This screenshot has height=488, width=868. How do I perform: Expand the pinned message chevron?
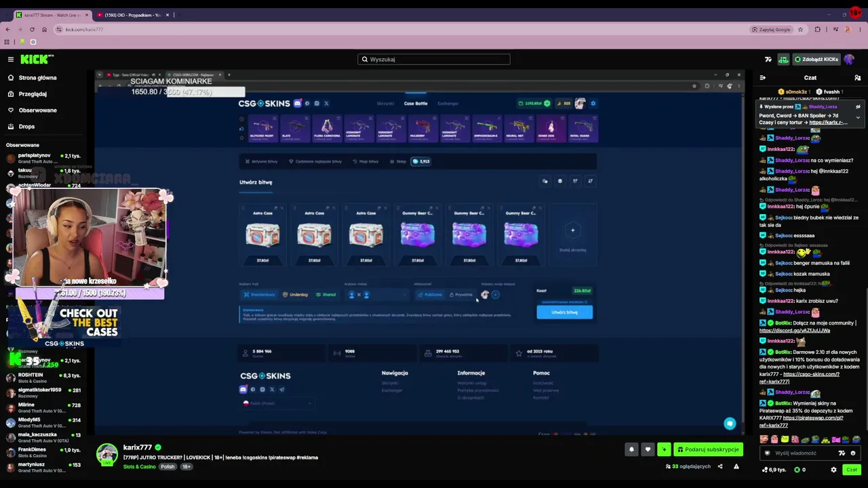(858, 117)
